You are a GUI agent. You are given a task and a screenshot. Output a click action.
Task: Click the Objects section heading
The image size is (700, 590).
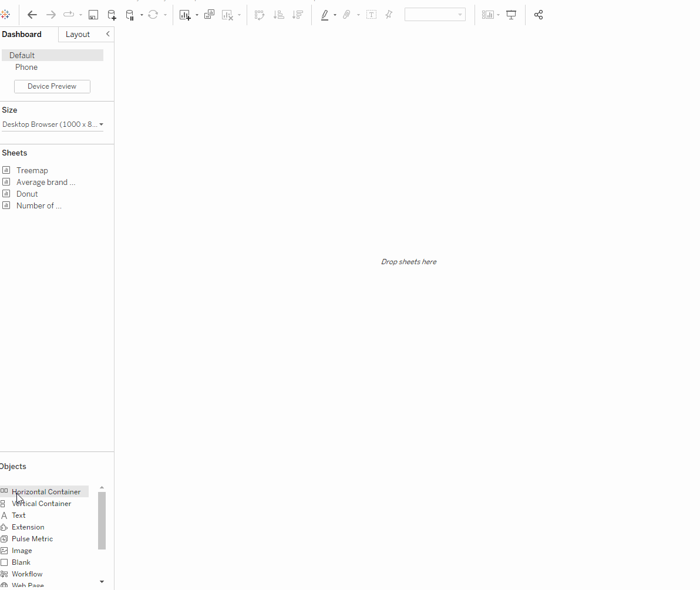pyautogui.click(x=13, y=466)
